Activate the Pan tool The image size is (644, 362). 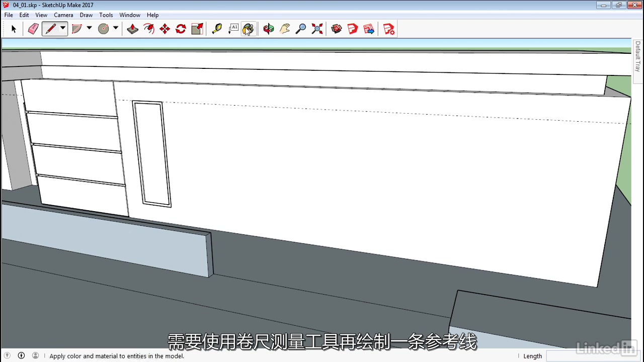285,29
